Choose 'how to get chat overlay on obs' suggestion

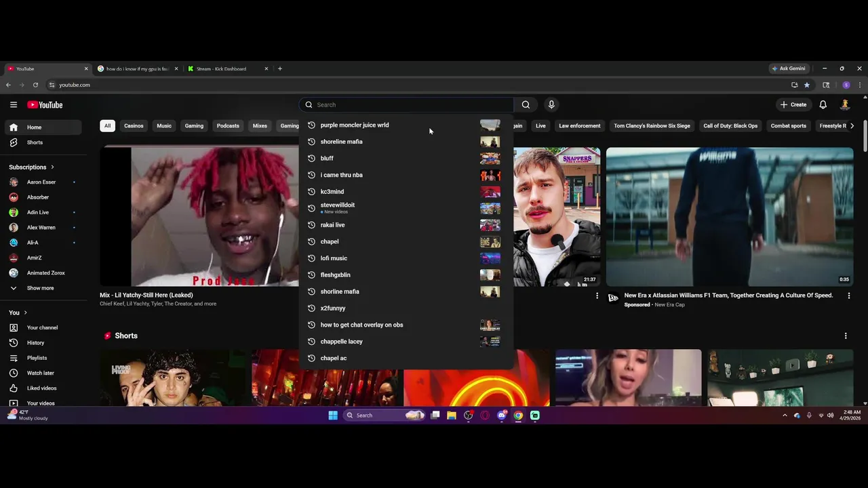pyautogui.click(x=406, y=325)
